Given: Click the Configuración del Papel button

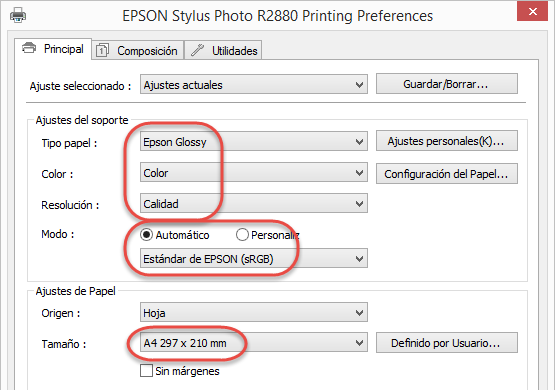Looking at the screenshot, I should click(x=447, y=173).
